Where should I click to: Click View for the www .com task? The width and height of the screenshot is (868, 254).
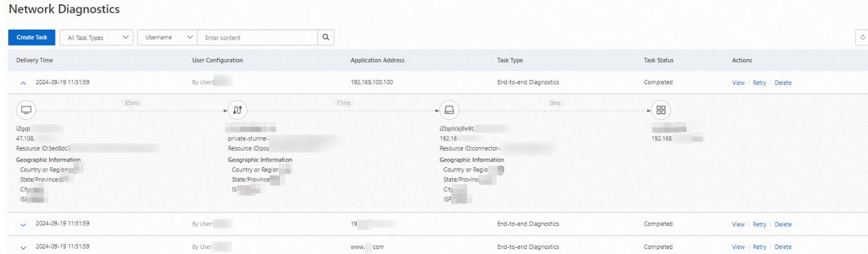(x=738, y=247)
